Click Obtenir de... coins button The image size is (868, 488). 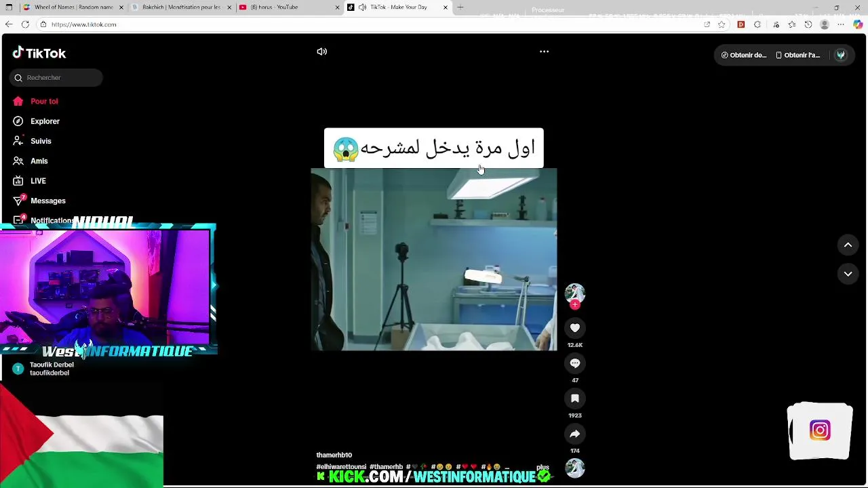pos(744,56)
